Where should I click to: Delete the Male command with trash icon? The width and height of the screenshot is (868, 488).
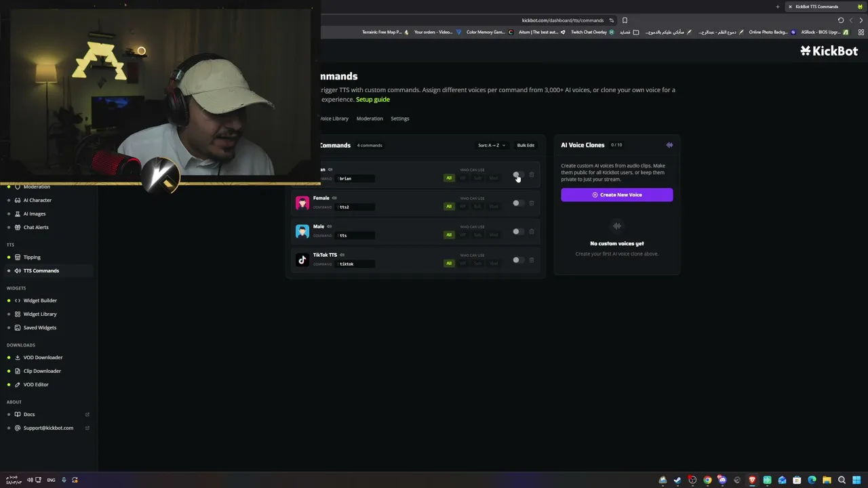coord(532,232)
